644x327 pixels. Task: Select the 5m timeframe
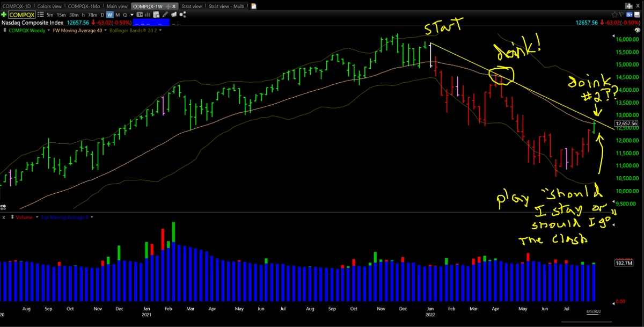50,15
